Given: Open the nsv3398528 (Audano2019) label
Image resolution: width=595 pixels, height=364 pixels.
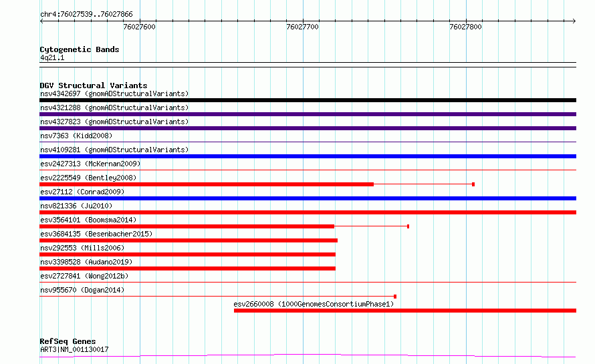Looking at the screenshot, I should click(86, 262).
